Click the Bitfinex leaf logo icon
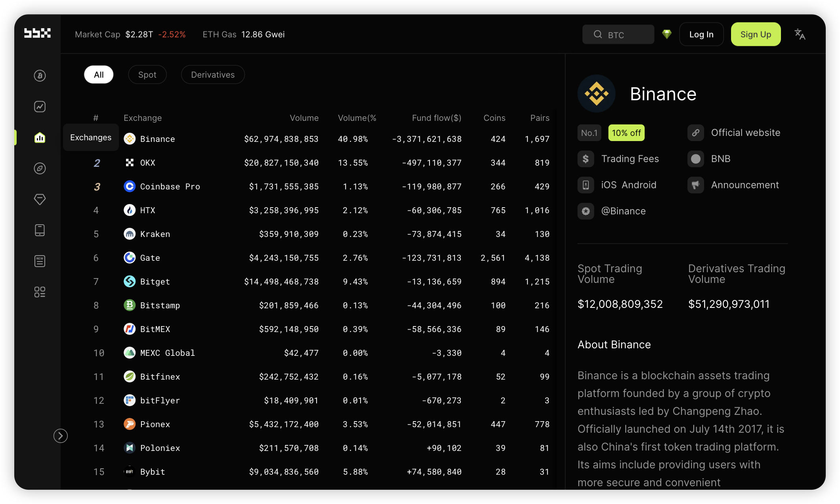 [130, 377]
